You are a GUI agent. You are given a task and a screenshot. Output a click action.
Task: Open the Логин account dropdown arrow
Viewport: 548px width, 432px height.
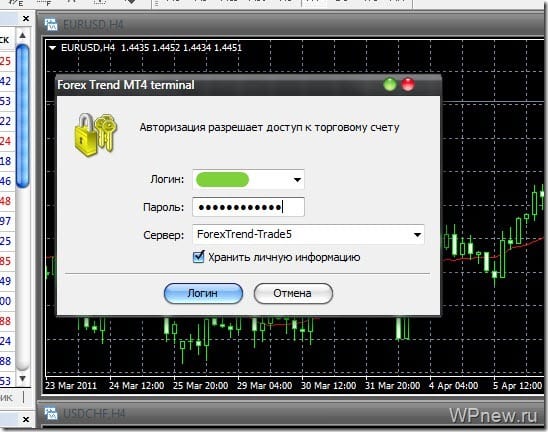pyautogui.click(x=297, y=180)
